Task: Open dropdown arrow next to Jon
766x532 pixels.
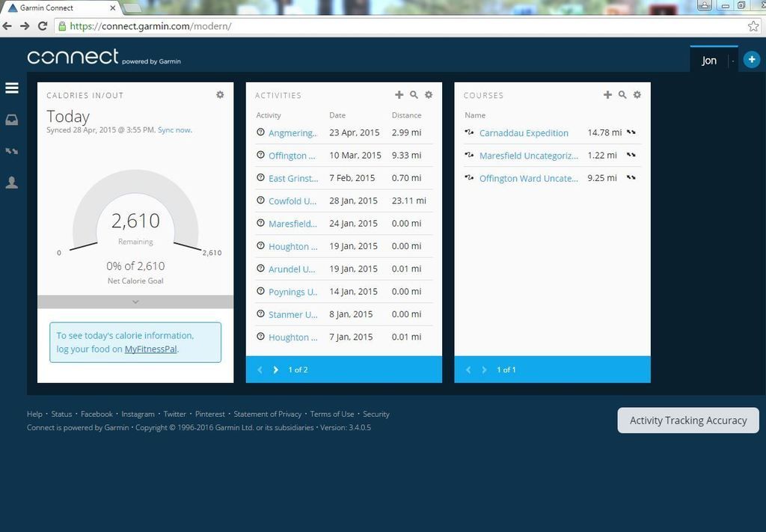Action: tap(733, 61)
